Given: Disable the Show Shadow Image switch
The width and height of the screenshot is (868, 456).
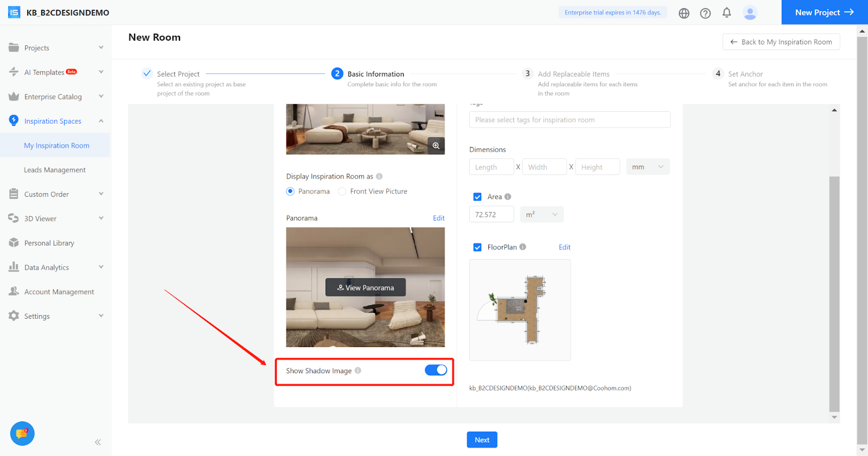Looking at the screenshot, I should (x=436, y=370).
